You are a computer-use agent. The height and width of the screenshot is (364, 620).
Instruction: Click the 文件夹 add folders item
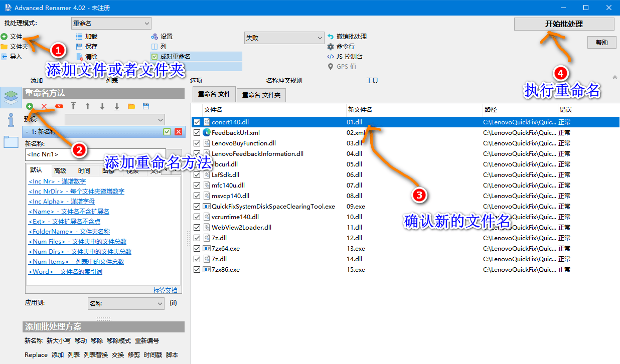tap(15, 47)
